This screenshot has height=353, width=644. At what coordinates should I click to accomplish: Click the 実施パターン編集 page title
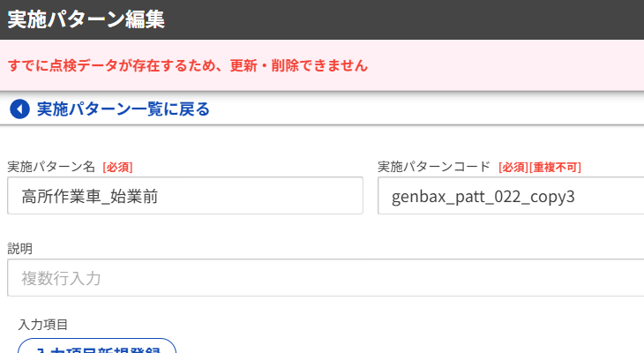coord(86,19)
